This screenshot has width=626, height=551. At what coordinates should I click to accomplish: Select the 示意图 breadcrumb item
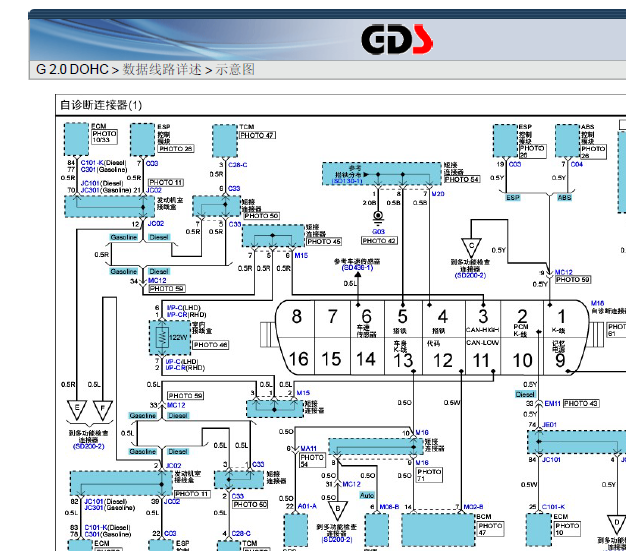pyautogui.click(x=235, y=69)
